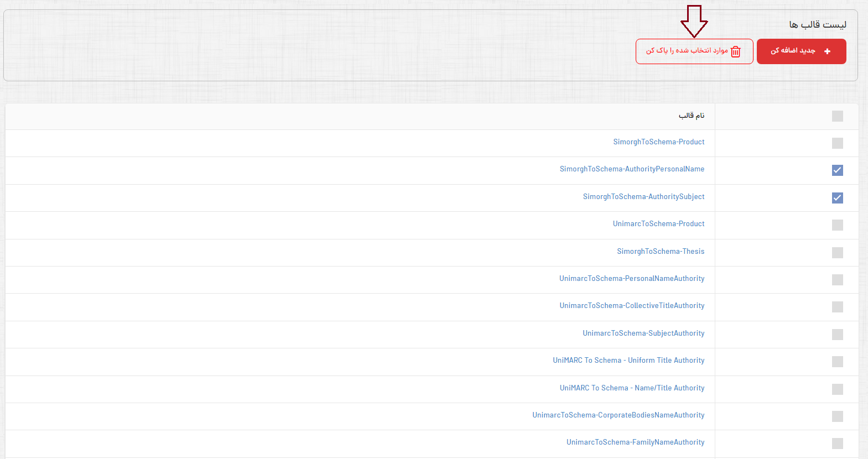Open 'UniMARC To Schema - Name/Title Authority'
Viewport: 868px width, 459px height.
coord(632,388)
